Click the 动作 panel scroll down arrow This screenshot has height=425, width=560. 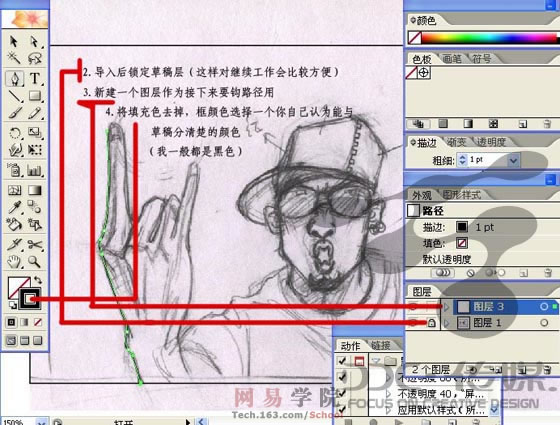(x=494, y=410)
